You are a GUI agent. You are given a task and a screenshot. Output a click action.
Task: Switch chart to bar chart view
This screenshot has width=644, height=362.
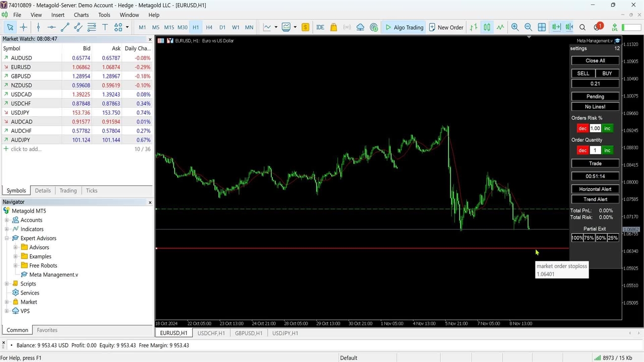pyautogui.click(x=473, y=27)
